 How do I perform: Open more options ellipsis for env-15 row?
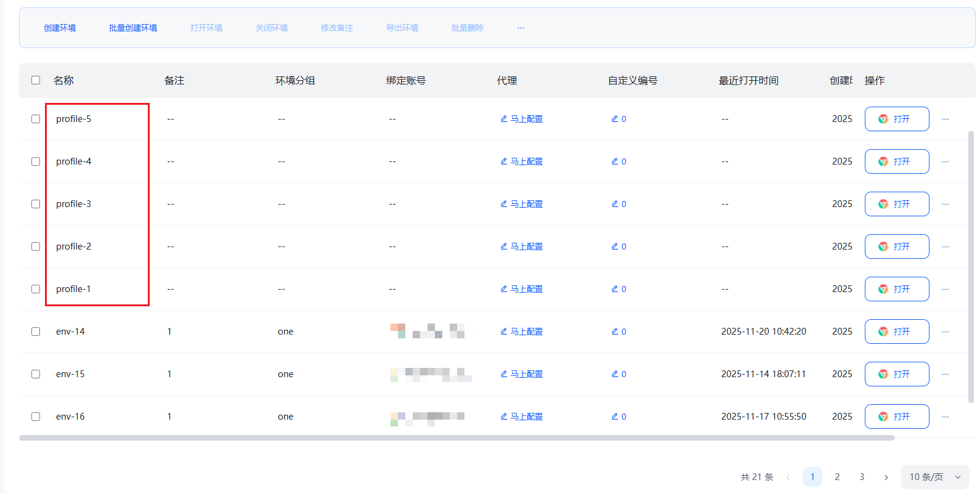click(945, 374)
